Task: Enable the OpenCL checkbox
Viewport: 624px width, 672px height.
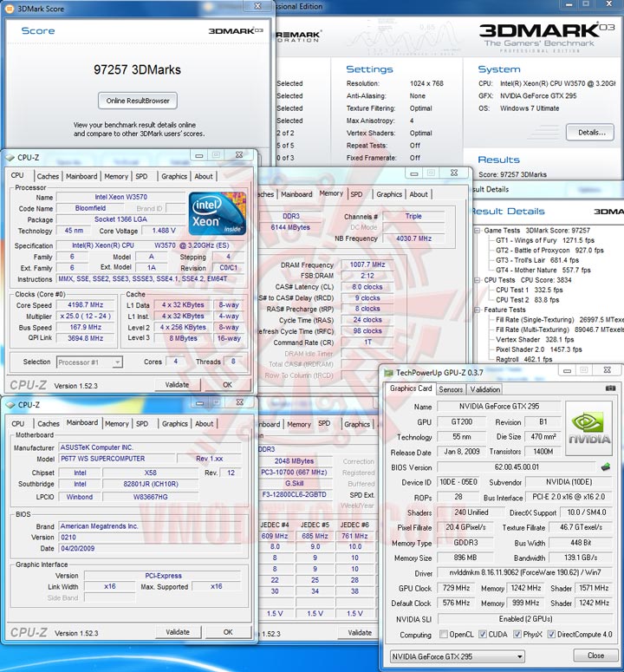Action: click(444, 634)
